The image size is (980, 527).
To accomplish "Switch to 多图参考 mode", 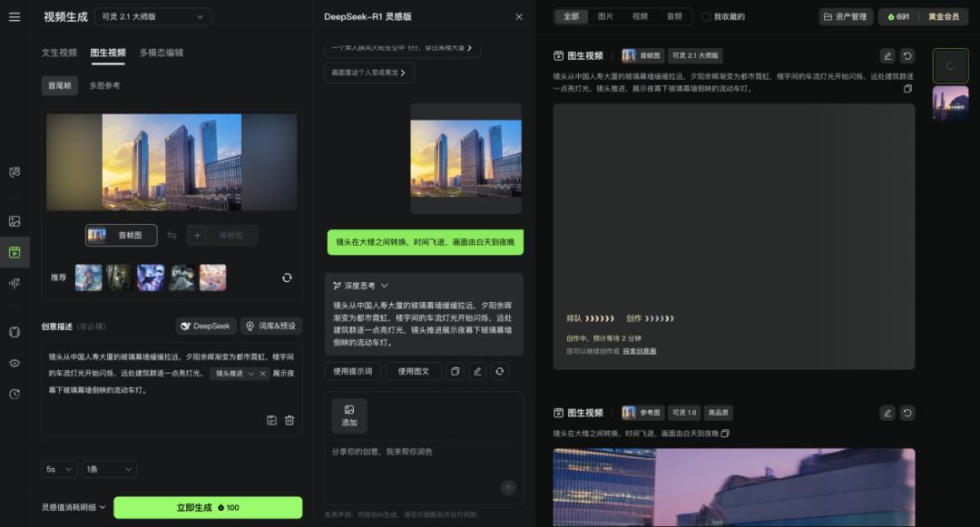I will pyautogui.click(x=104, y=85).
